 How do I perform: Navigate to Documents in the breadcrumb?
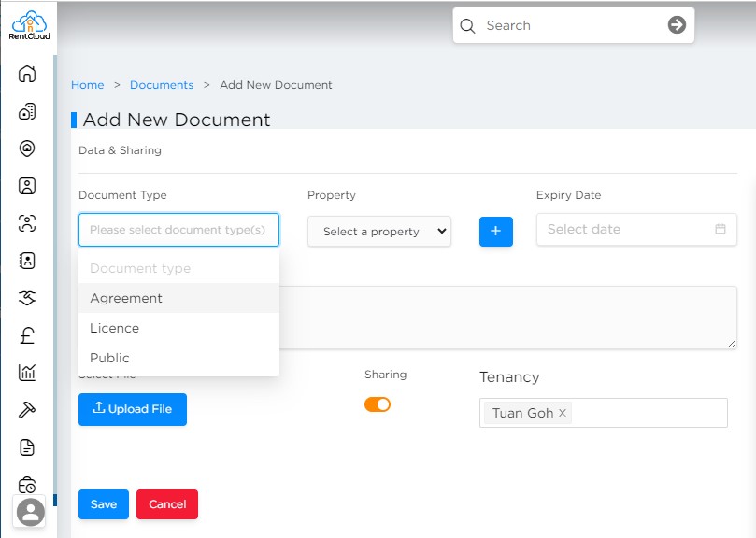click(162, 85)
